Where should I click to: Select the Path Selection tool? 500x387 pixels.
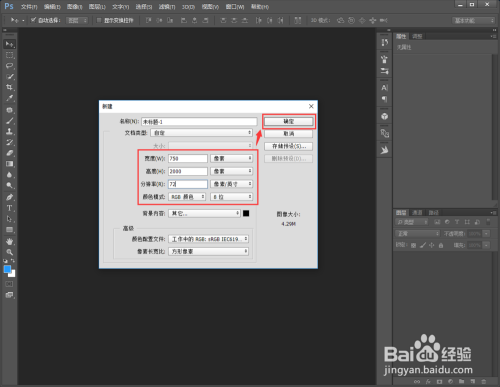tap(9, 219)
